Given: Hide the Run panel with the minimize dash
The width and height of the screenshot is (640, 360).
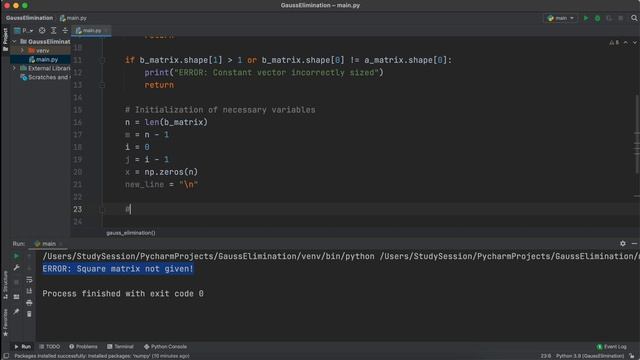Looking at the screenshot, I should tap(634, 243).
